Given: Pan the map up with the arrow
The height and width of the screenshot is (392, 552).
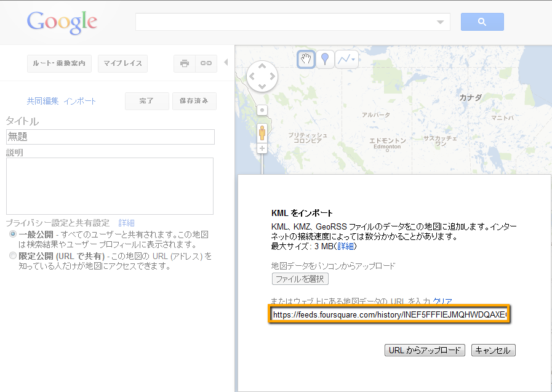Looking at the screenshot, I should coord(262,66).
